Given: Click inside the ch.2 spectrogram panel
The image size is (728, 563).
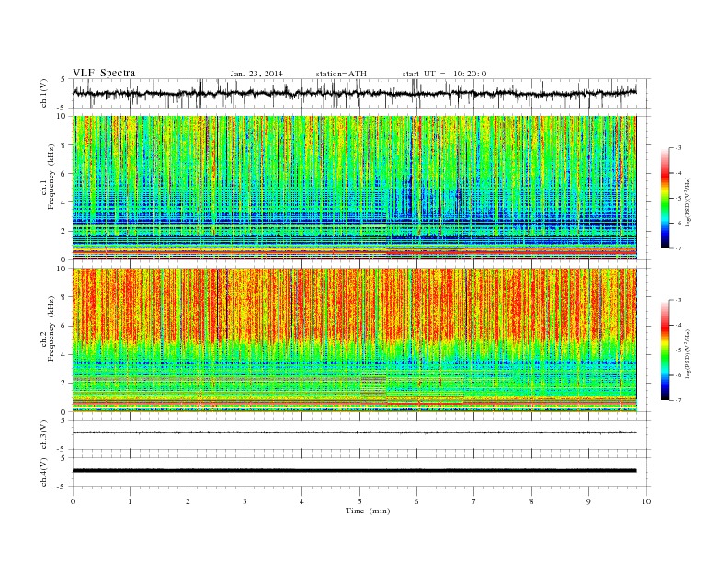Looking at the screenshot, I should point(354,339).
